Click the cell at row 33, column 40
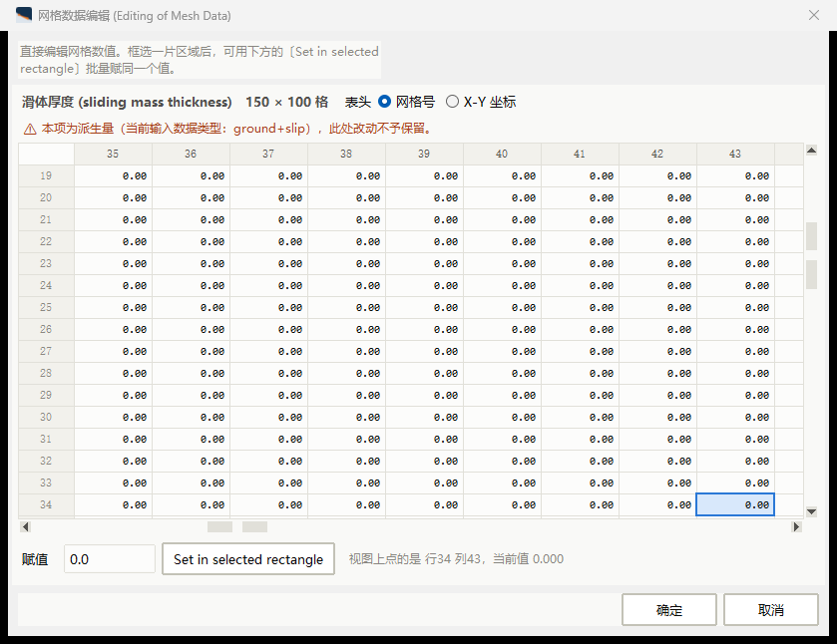 pyautogui.click(x=503, y=483)
